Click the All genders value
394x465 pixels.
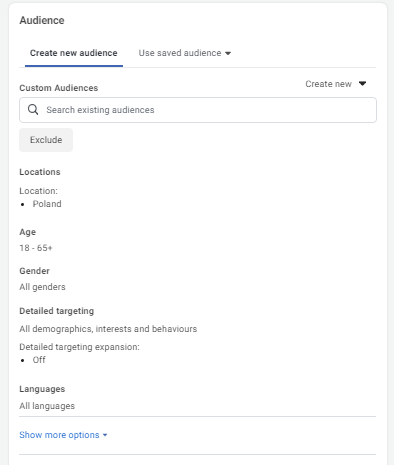(x=42, y=287)
